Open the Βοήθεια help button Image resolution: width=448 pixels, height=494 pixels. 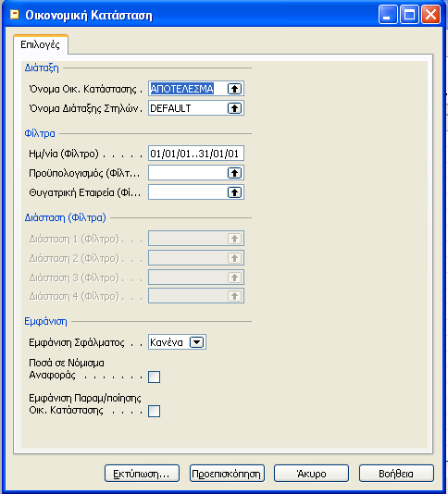[396, 474]
